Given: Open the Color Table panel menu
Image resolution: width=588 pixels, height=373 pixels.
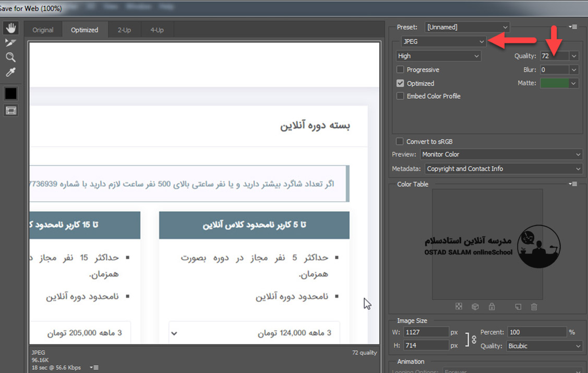Looking at the screenshot, I should [573, 184].
